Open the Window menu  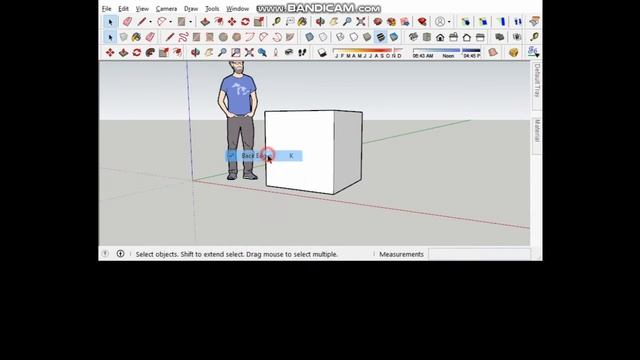238,9
